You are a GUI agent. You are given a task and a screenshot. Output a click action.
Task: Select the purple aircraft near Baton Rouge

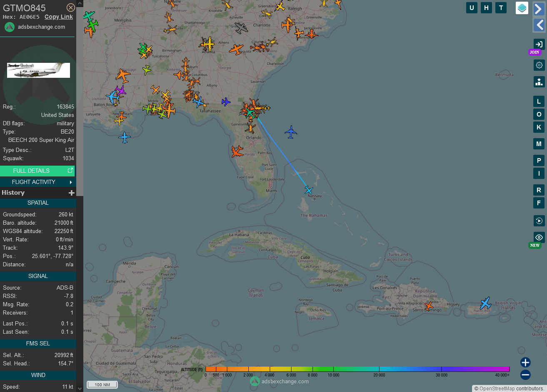click(x=120, y=90)
